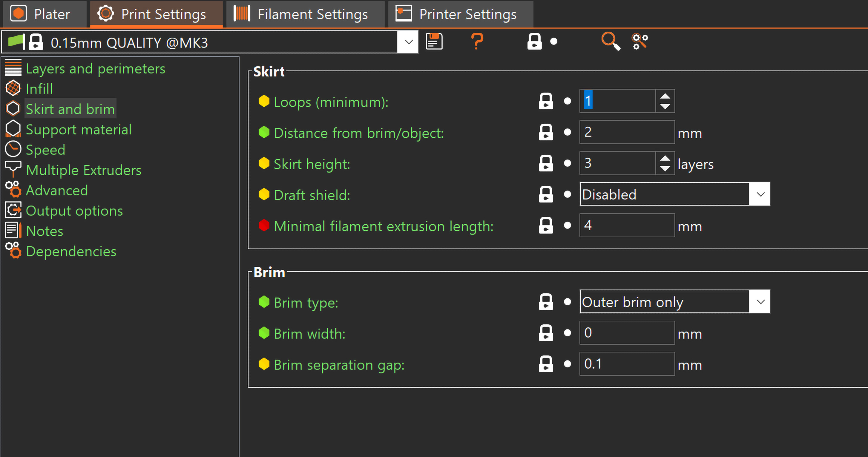Switch to the Filament Settings tab
Image resolution: width=868 pixels, height=457 pixels.
[301, 13]
